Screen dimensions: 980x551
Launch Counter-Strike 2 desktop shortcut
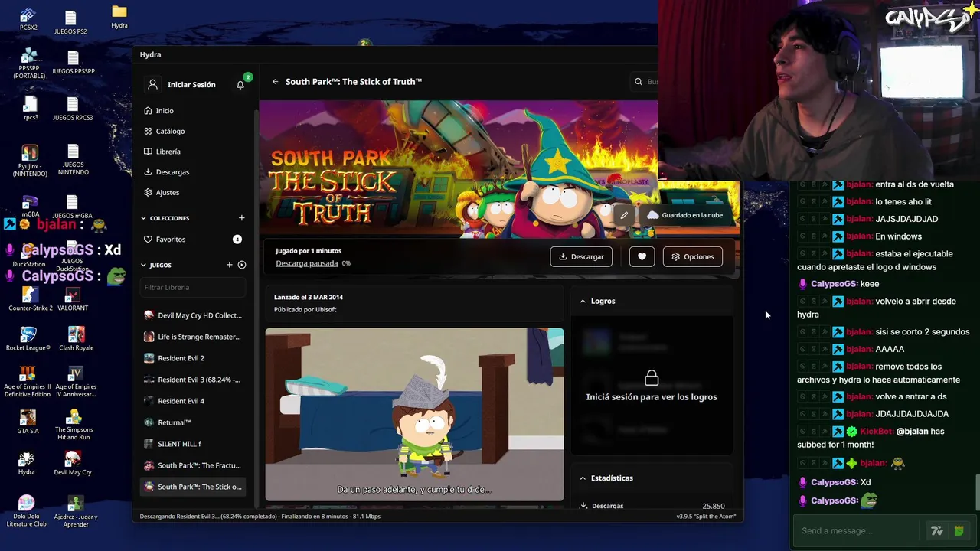pos(31,299)
